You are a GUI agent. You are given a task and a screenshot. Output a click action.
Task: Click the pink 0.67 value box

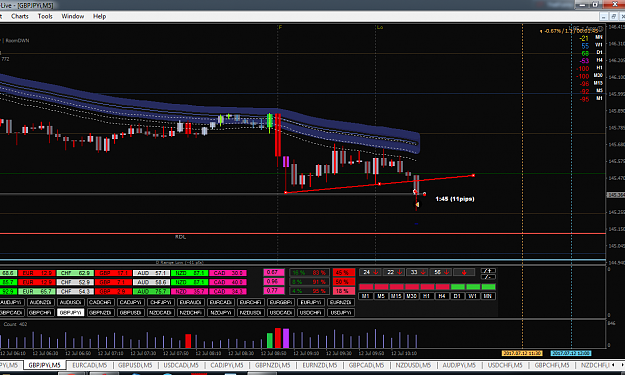(x=273, y=273)
